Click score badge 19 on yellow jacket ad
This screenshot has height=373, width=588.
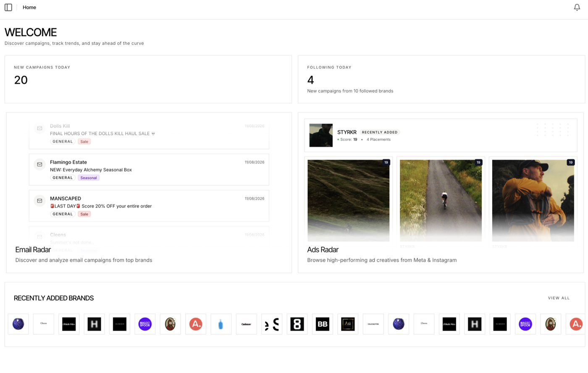click(570, 162)
